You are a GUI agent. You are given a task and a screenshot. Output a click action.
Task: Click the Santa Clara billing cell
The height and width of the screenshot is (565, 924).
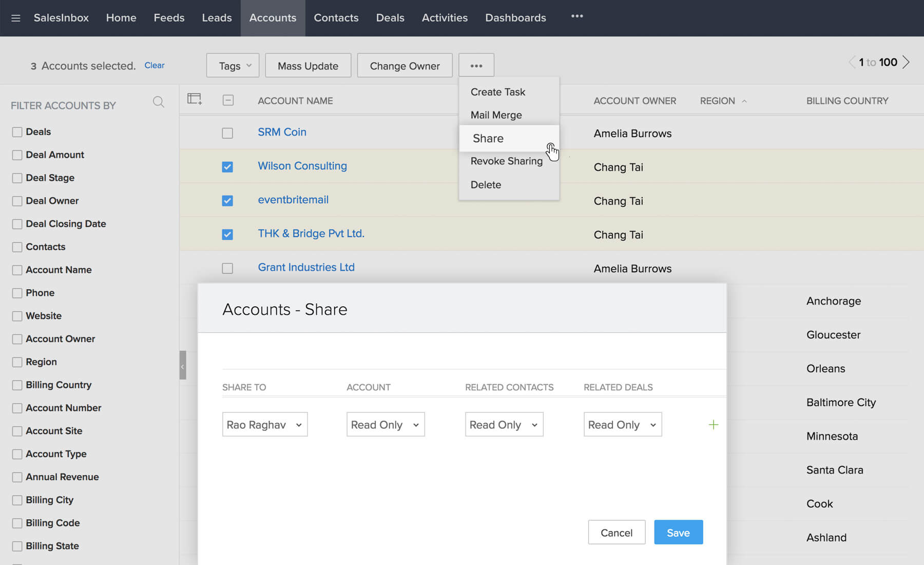point(835,470)
